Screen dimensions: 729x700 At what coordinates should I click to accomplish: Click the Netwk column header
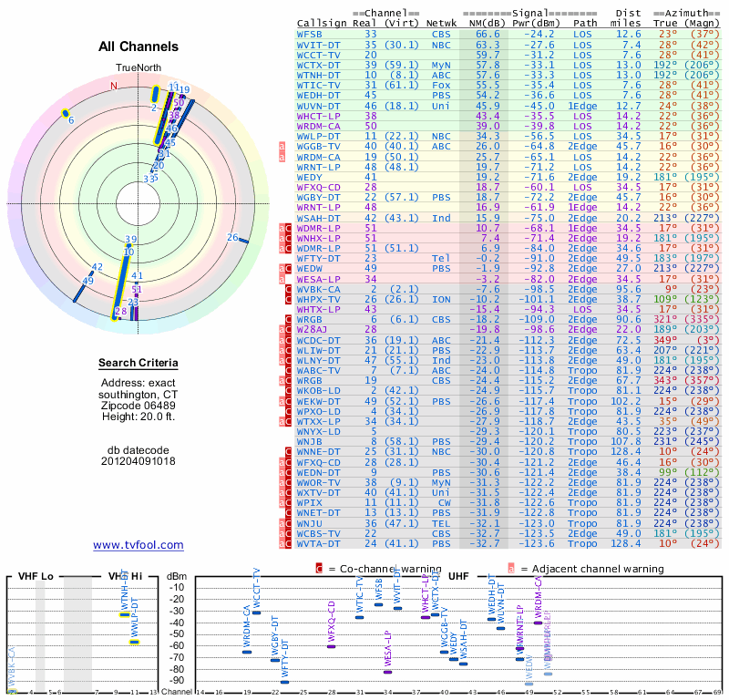442,24
